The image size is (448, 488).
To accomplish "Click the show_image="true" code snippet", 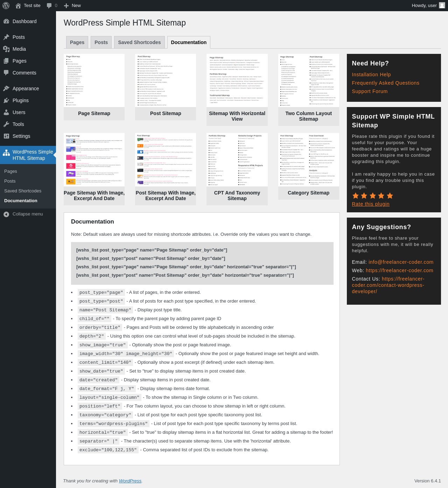I will (x=102, y=345).
